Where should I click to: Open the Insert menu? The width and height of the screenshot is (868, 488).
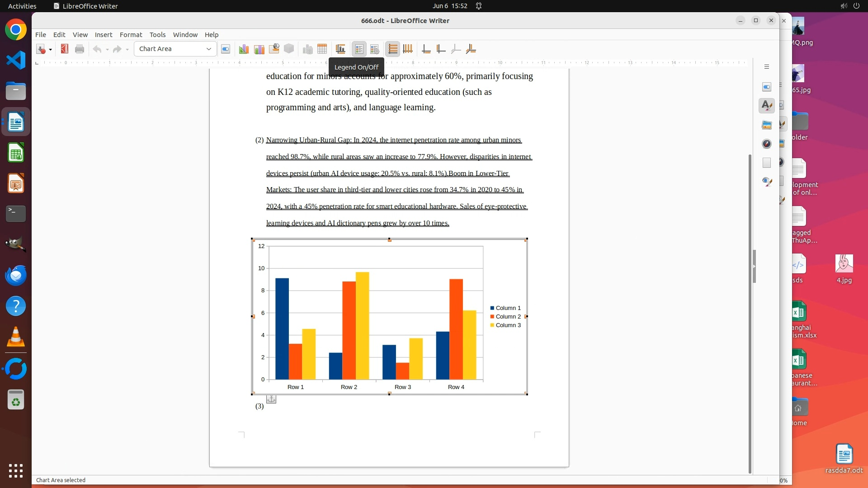[x=103, y=35]
